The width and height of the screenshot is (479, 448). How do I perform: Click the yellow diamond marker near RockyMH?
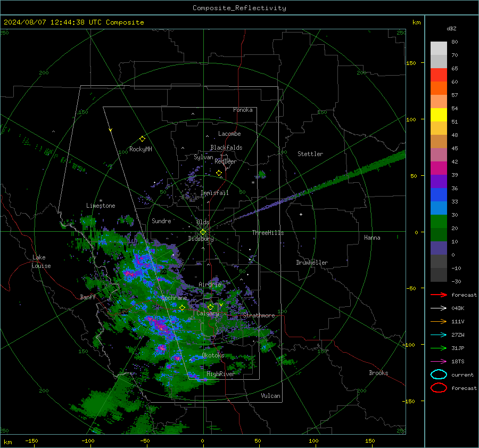(x=142, y=139)
